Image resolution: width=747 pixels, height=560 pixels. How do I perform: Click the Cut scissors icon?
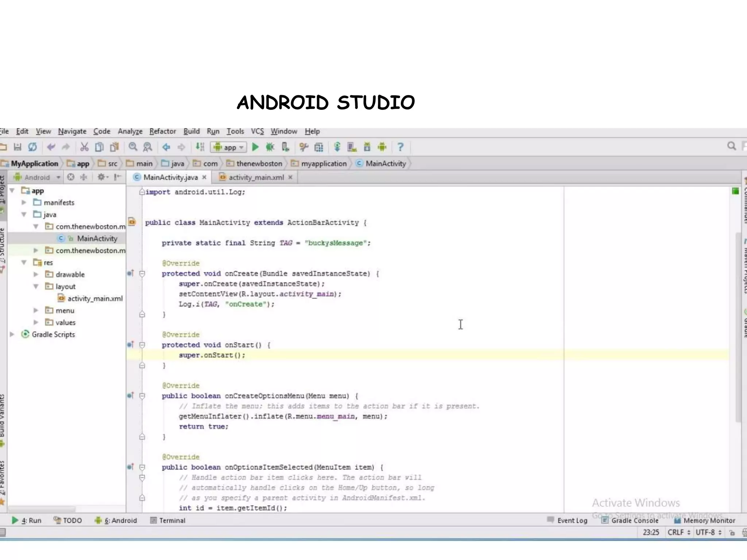coord(84,147)
